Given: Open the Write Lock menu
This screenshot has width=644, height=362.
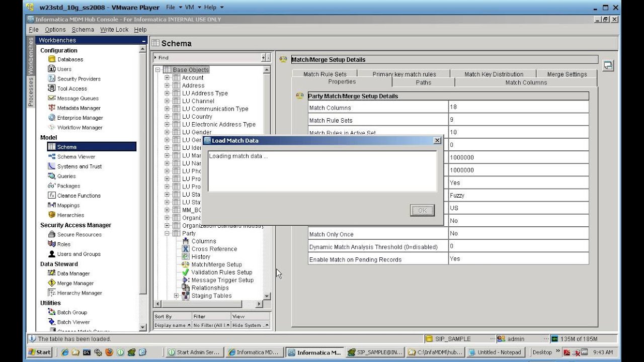Looking at the screenshot, I should pos(114,30).
